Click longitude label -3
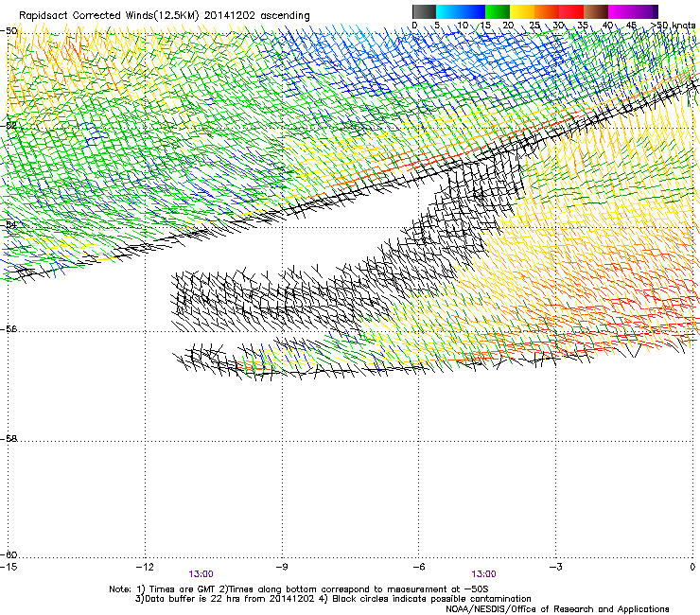The height and width of the screenshot is (615, 700). [x=555, y=567]
